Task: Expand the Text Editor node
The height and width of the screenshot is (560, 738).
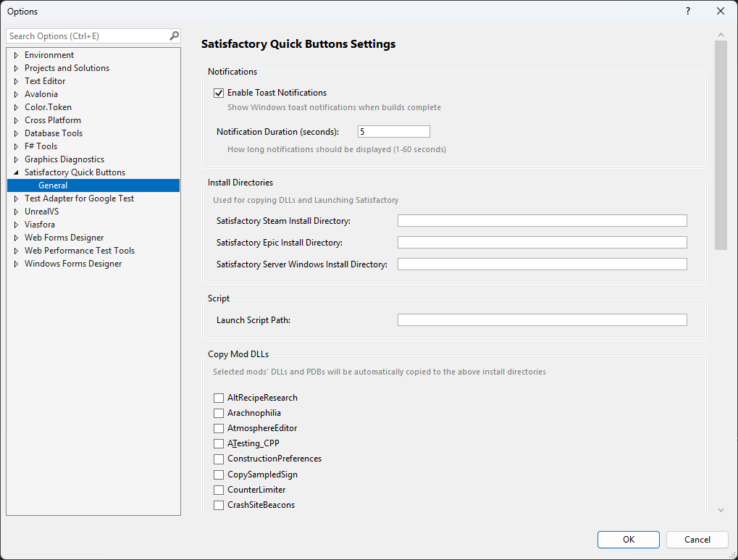Action: click(x=16, y=81)
